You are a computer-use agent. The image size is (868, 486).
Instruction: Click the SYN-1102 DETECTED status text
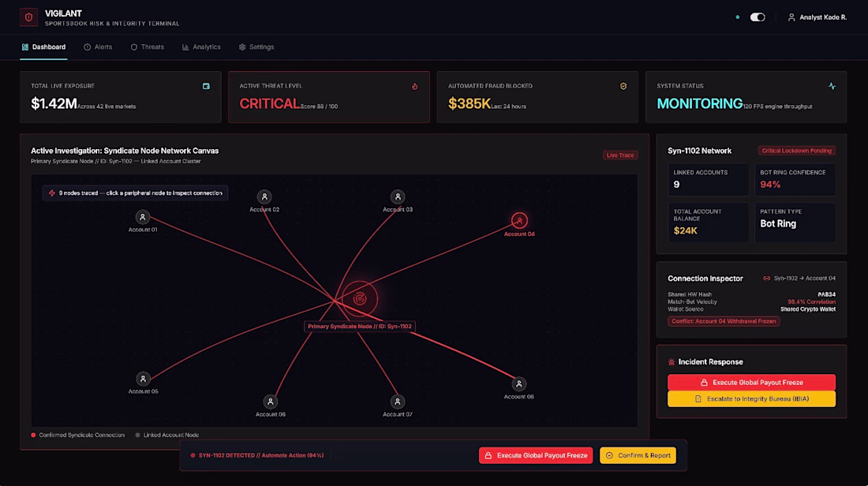coord(260,455)
